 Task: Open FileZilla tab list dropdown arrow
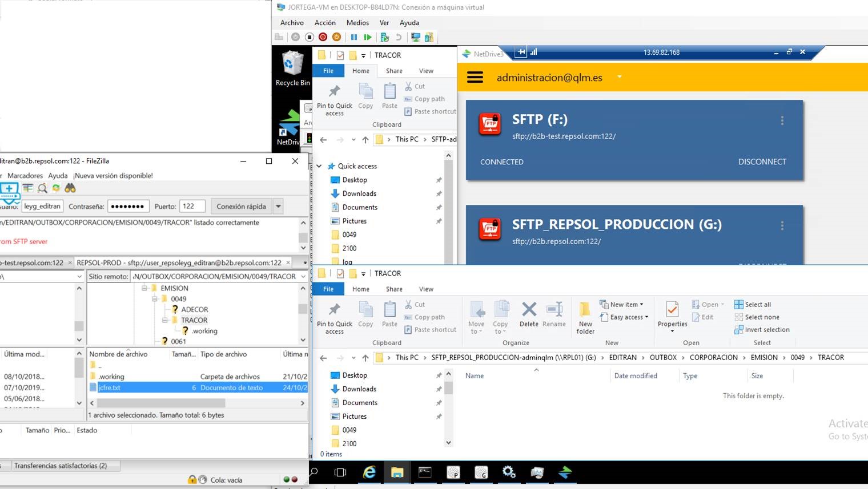point(304,263)
